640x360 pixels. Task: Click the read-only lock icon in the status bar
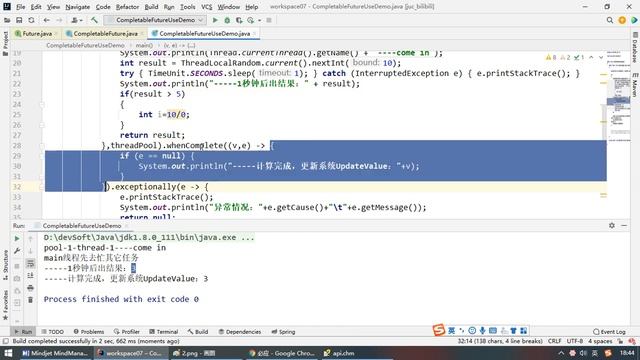click(x=620, y=341)
